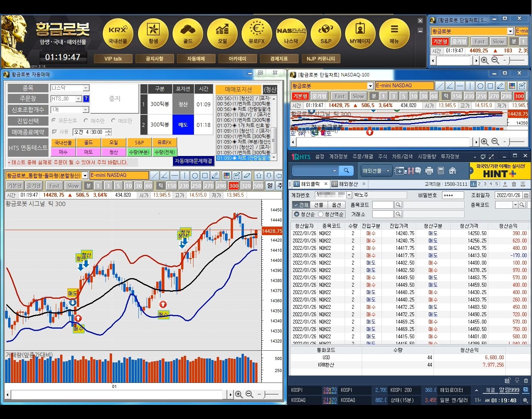The image size is (532, 419).
Task: Click VIP talk button
Action: tap(113, 59)
